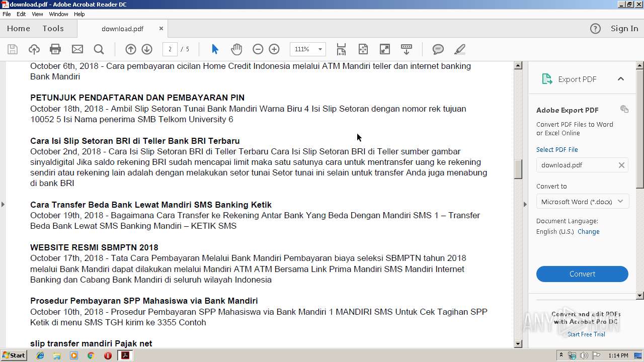The image size is (644, 362).
Task: Open the Help menu
Action: tap(79, 14)
